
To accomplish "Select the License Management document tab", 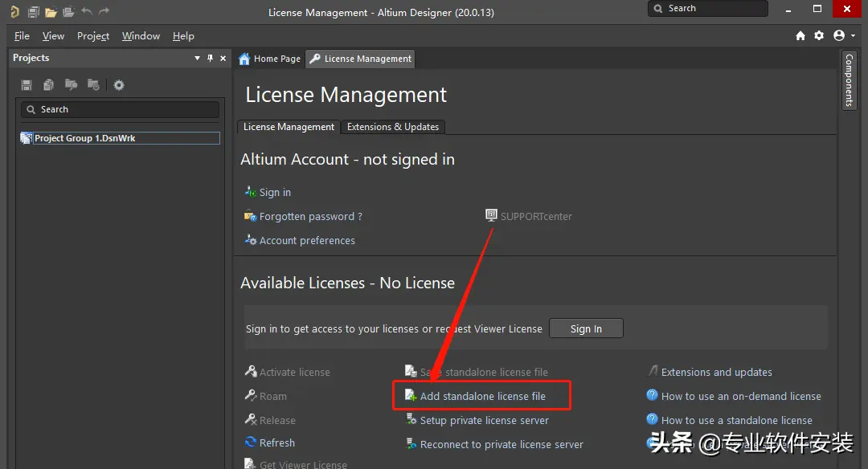I will pos(360,59).
